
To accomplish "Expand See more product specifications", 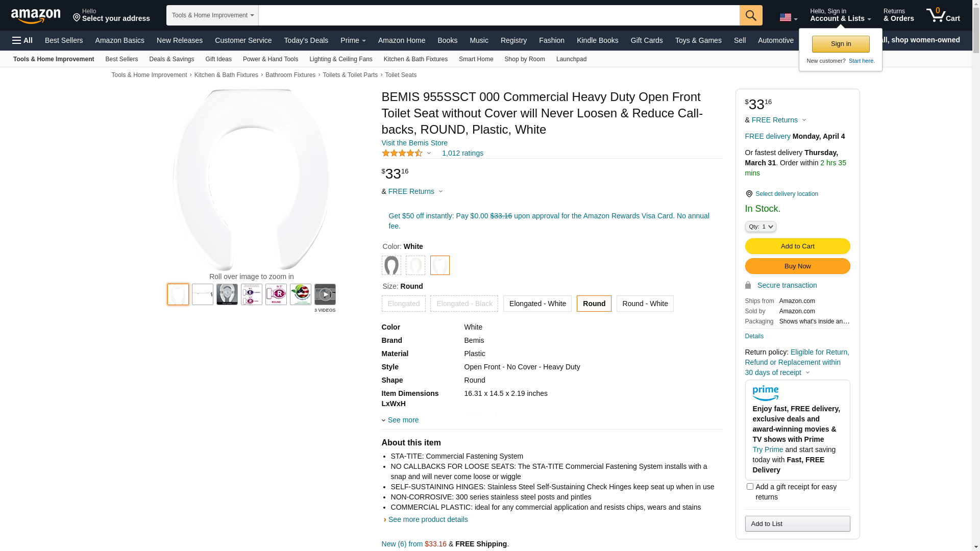I will 403,420.
